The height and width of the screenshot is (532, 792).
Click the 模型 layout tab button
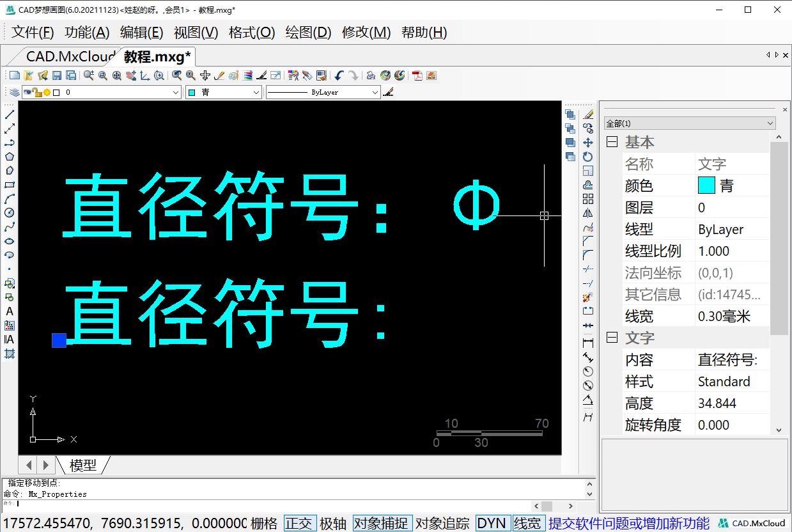click(83, 465)
